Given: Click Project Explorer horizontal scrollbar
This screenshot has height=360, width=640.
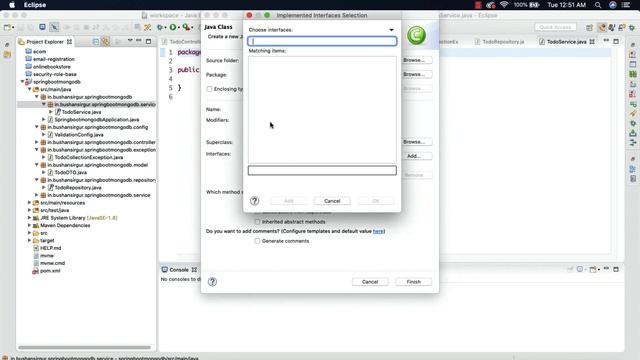Looking at the screenshot, I should pyautogui.click(x=84, y=348).
